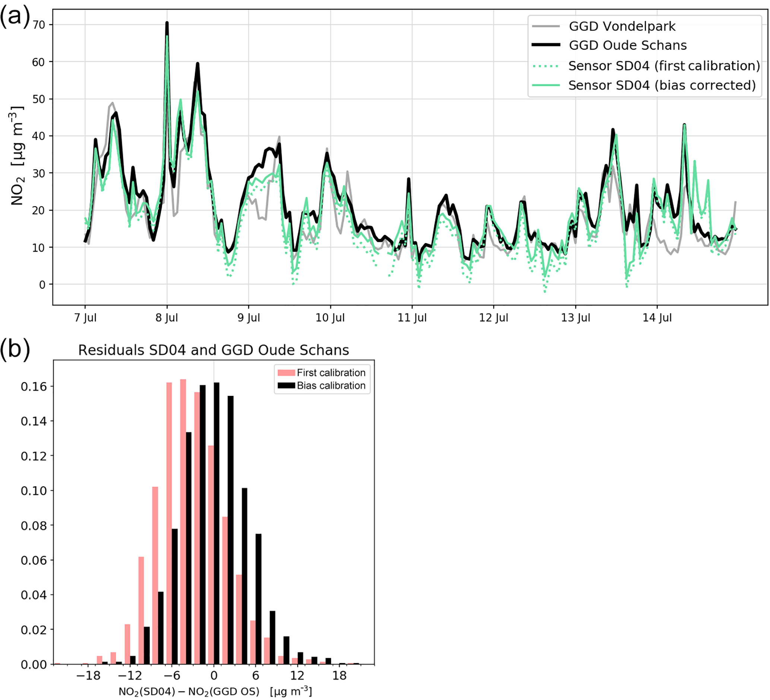Click the 8 Jul x-axis tick label

(x=167, y=318)
